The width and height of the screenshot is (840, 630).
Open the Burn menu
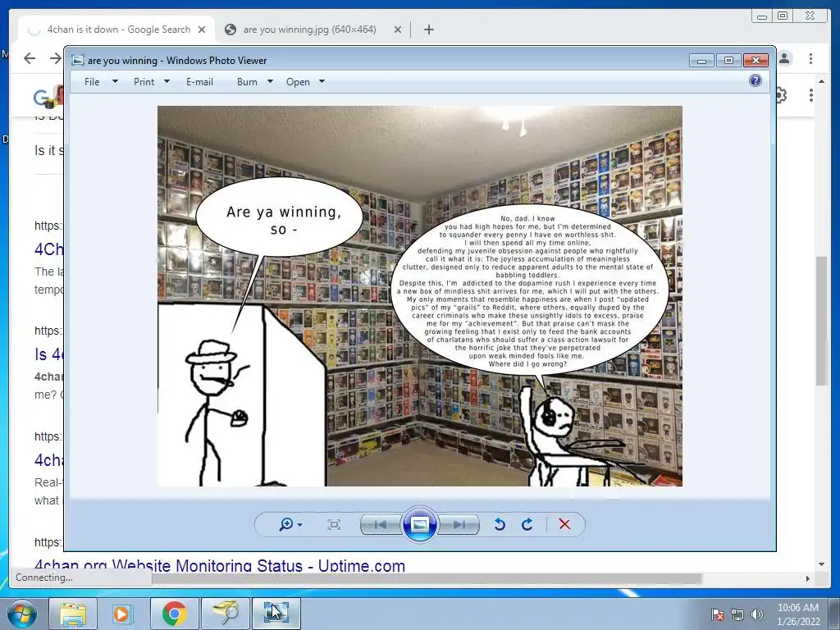point(247,82)
